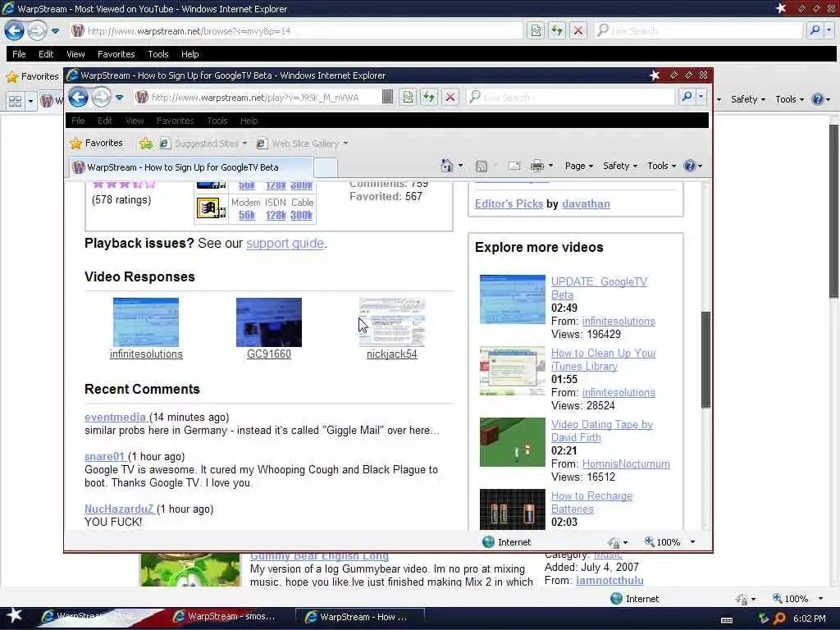Click Quick Tabs icon in Most Viewed window
Image resolution: width=840 pixels, height=630 pixels.
[x=15, y=101]
